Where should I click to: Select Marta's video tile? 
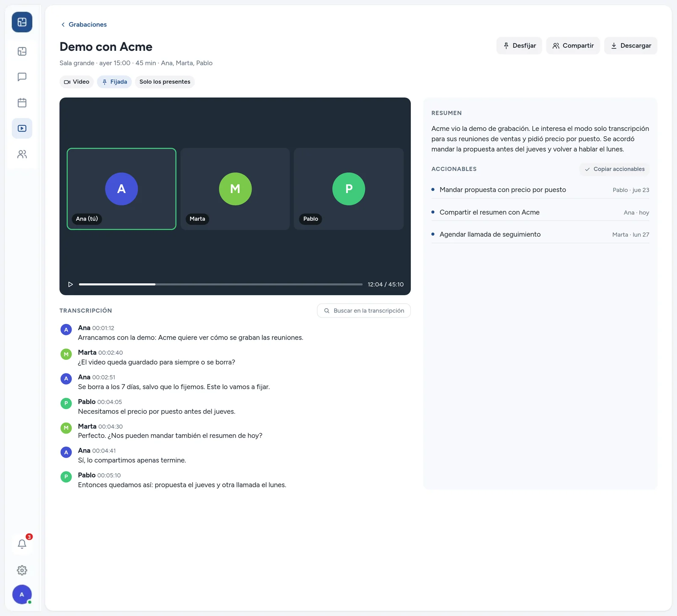(235, 189)
